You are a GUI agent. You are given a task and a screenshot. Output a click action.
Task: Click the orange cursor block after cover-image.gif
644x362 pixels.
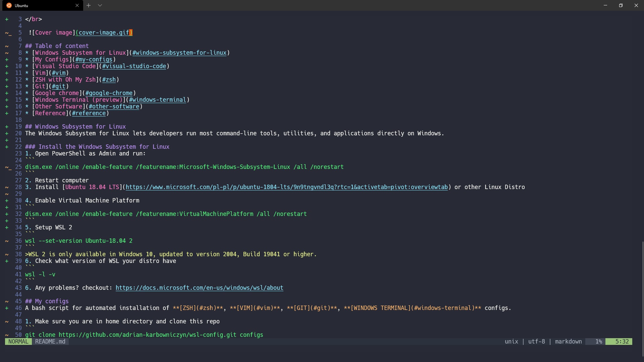coord(131,33)
